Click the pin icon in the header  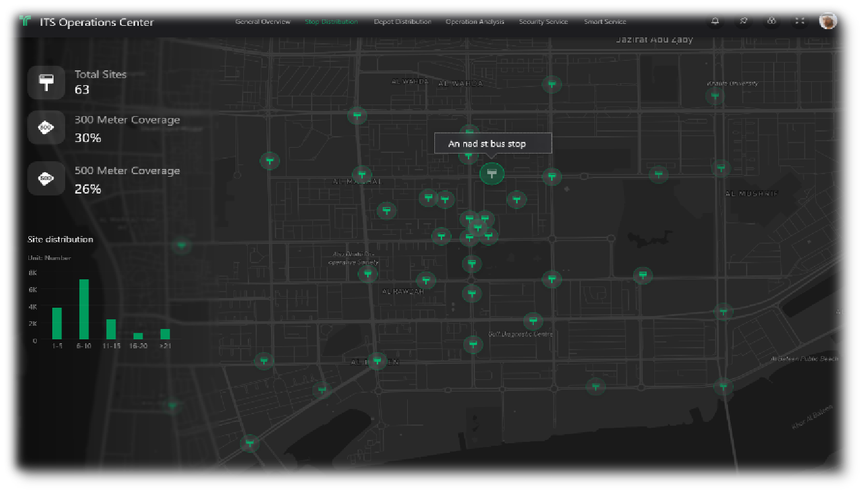click(743, 21)
